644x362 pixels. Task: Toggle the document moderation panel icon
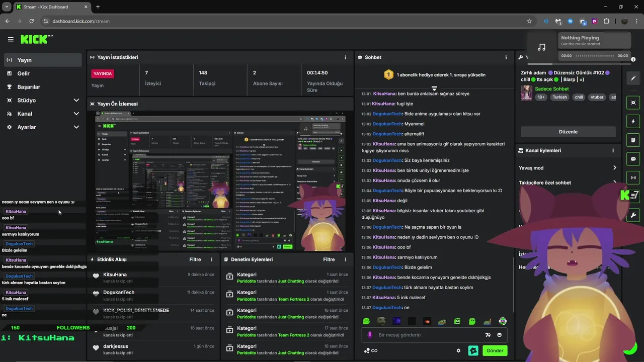[x=633, y=140]
